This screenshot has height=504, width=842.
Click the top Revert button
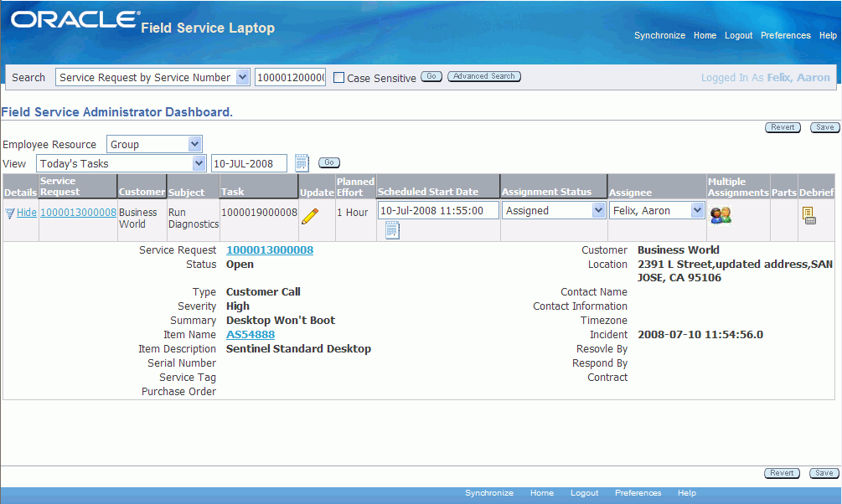783,127
